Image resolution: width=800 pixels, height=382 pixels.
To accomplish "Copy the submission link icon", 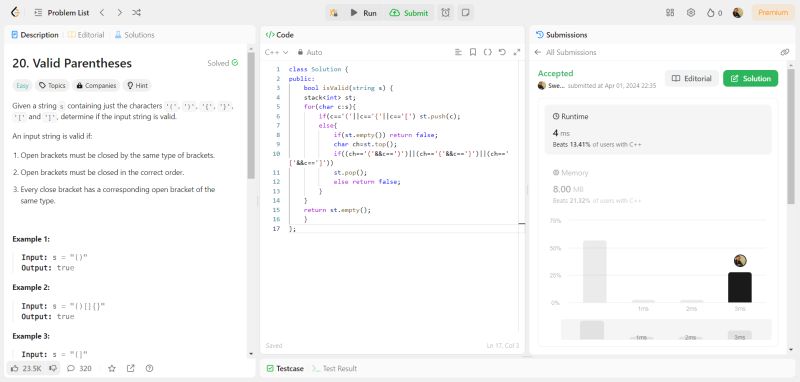I will [785, 52].
